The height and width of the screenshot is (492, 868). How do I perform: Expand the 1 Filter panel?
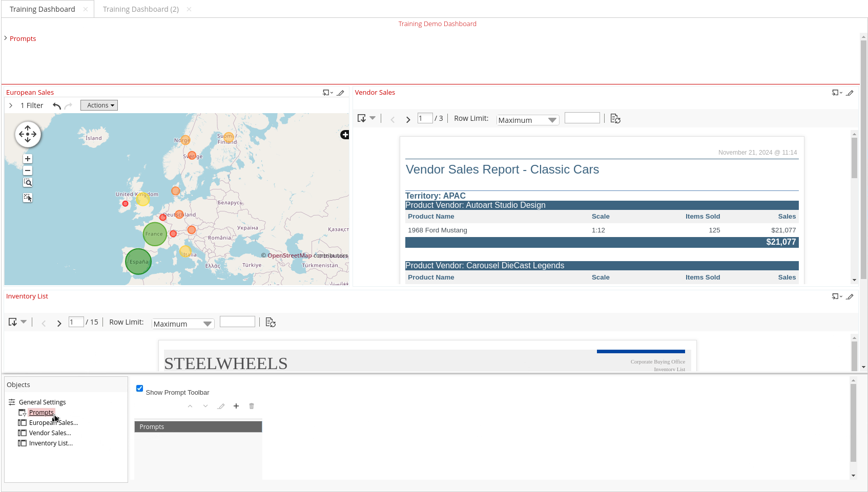(x=11, y=105)
